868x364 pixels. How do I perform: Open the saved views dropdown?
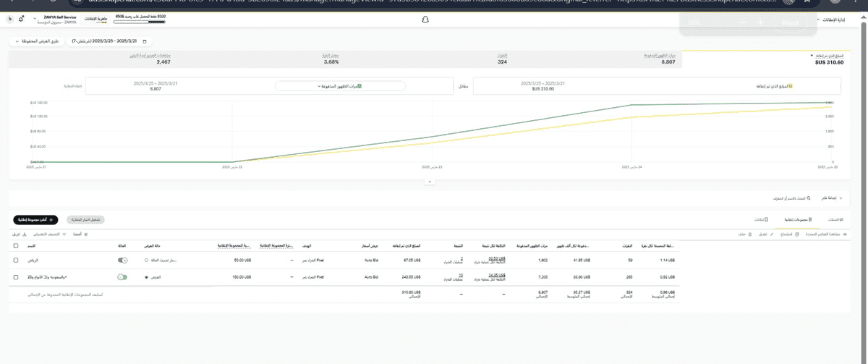[x=36, y=42]
